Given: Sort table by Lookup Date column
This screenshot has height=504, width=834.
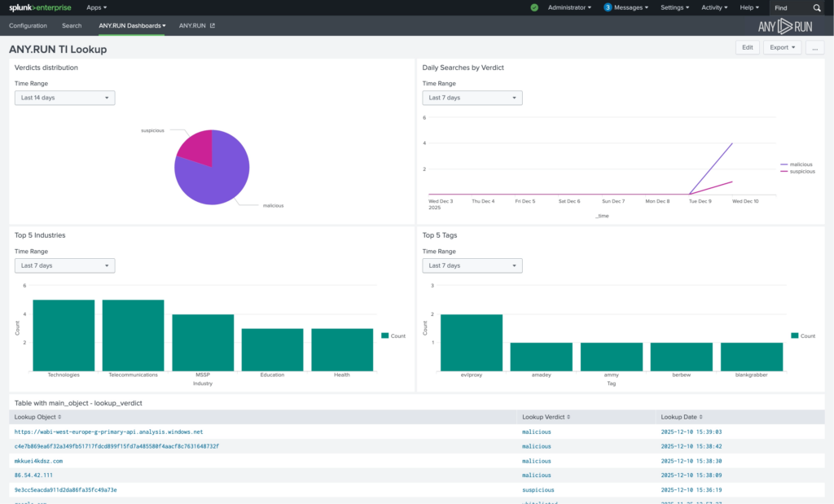Looking at the screenshot, I should (682, 417).
